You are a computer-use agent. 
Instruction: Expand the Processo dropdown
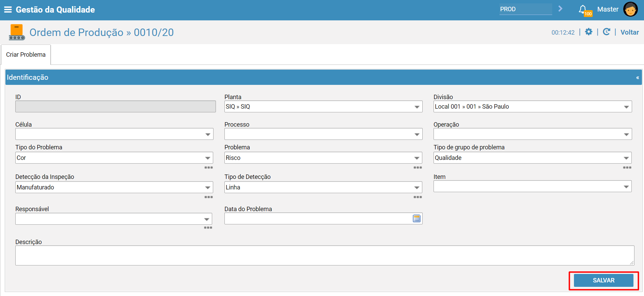point(323,134)
